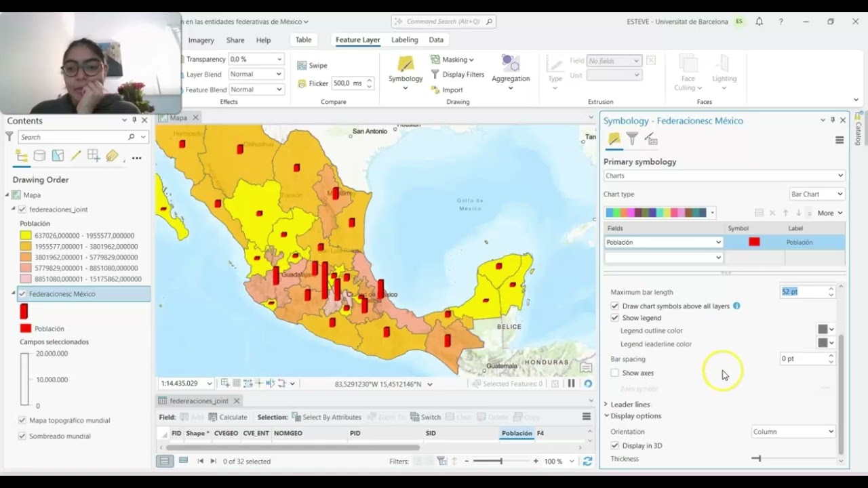Open the Población field dropdown

(x=664, y=242)
